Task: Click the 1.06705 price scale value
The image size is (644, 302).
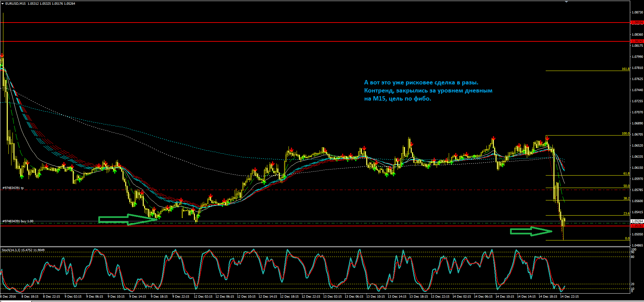Action: (638, 134)
